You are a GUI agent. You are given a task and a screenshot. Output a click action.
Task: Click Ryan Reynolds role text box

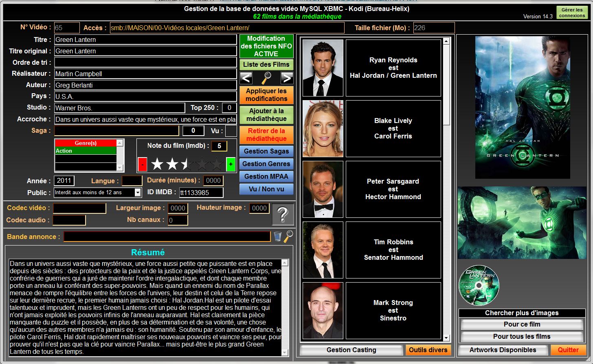(x=393, y=68)
